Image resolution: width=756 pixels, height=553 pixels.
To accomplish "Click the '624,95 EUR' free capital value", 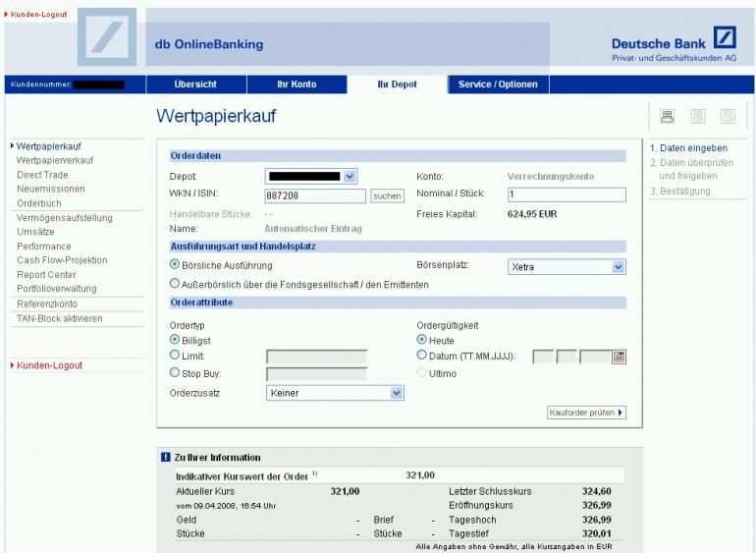I will point(532,214).
